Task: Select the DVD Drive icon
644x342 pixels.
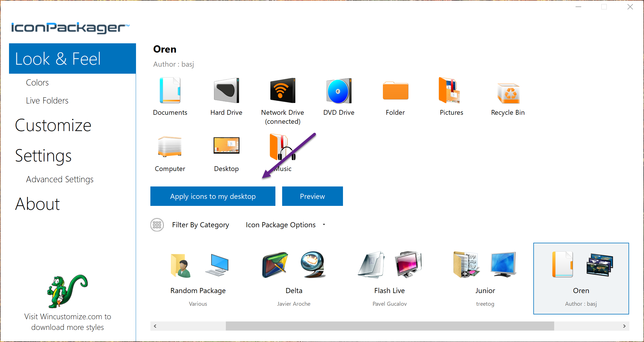Action: coord(338,91)
